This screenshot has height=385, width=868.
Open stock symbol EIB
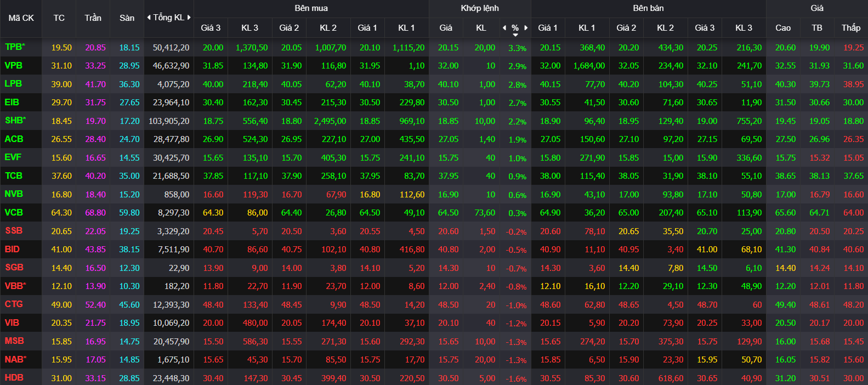(x=12, y=103)
